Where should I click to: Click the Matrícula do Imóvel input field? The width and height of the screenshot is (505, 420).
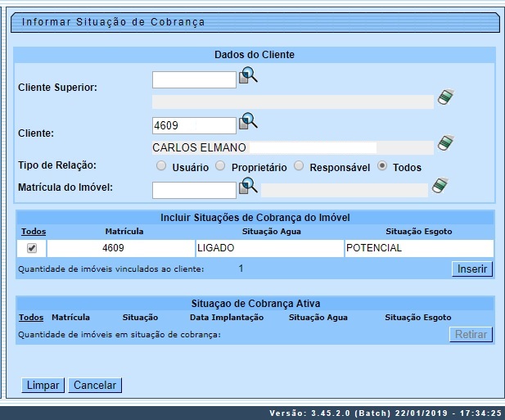[194, 190]
